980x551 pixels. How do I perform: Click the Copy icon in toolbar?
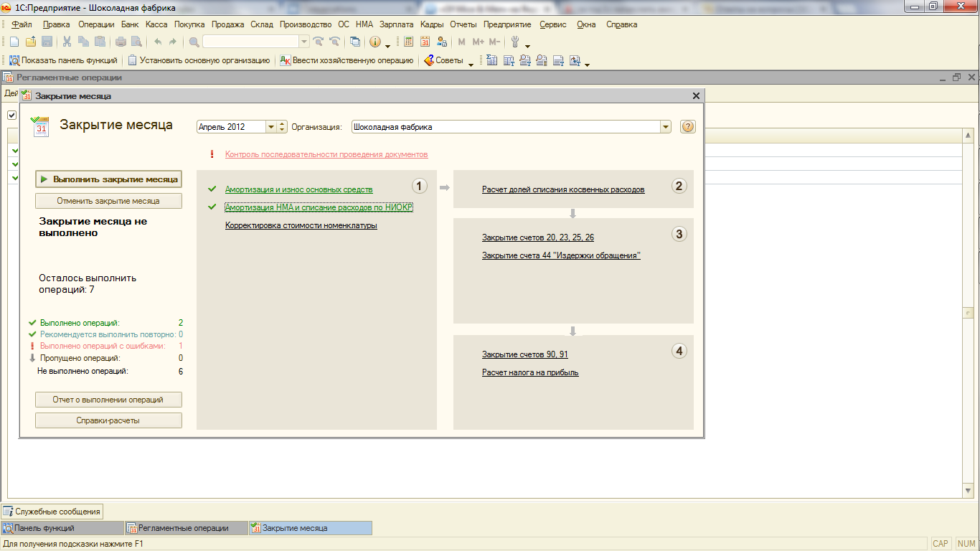(83, 42)
